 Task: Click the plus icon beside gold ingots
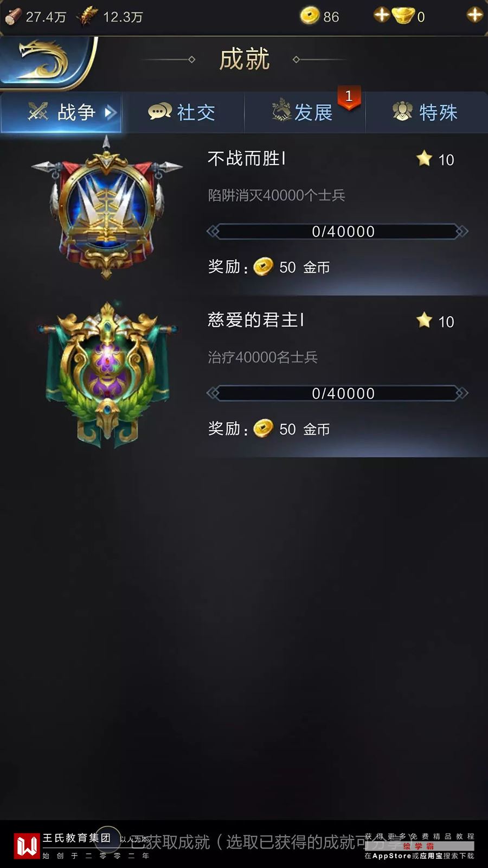pyautogui.click(x=475, y=15)
